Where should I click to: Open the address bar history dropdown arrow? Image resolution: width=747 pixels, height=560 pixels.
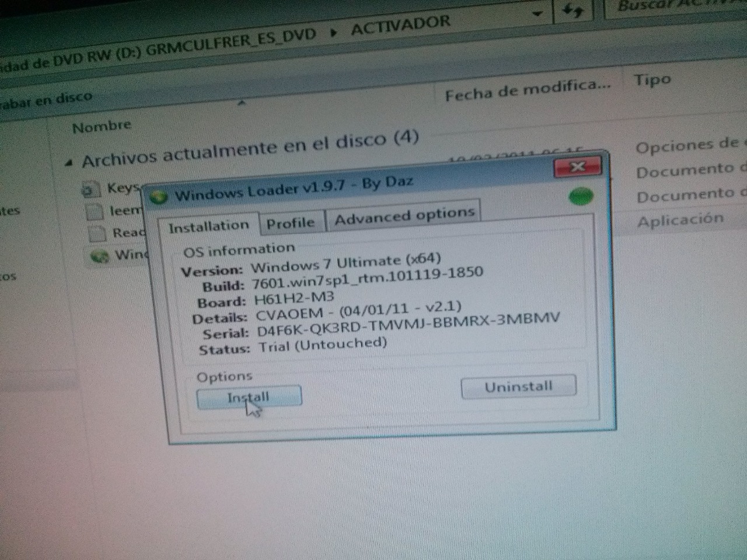point(537,13)
